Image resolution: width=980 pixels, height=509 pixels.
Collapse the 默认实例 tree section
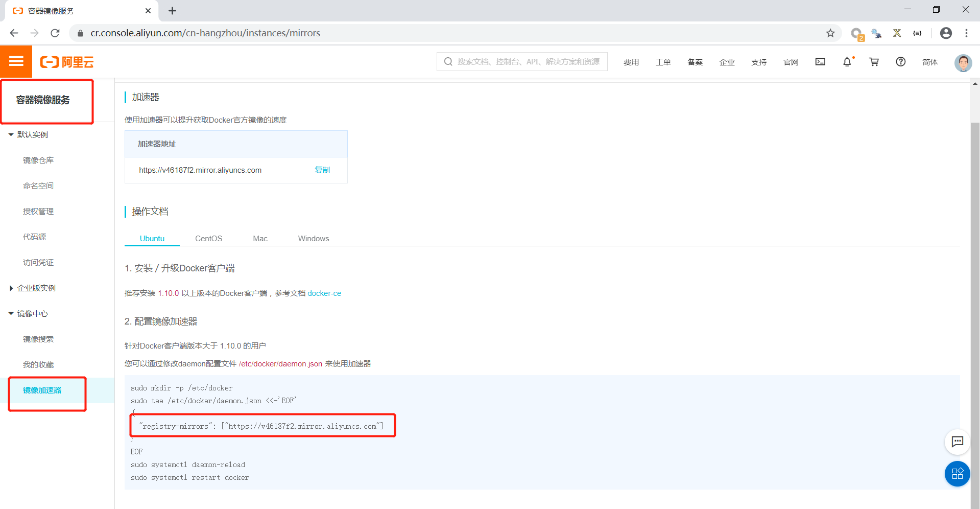(11, 135)
